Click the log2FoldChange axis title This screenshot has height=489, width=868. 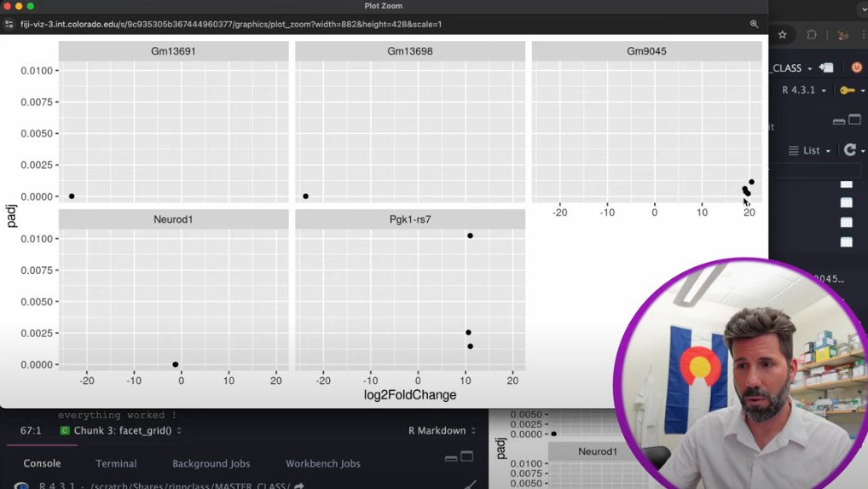point(410,395)
